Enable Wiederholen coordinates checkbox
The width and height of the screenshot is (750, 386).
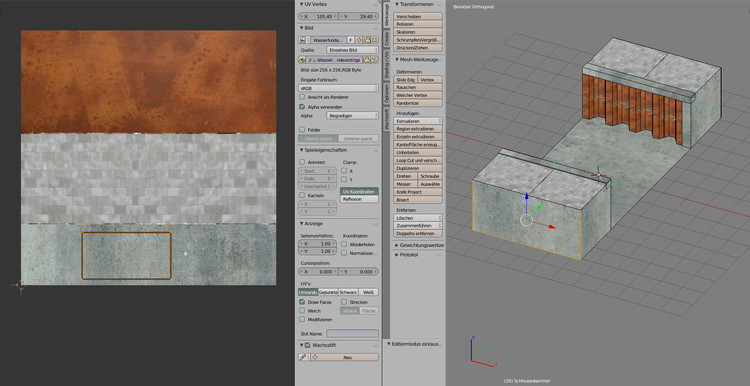pos(344,244)
